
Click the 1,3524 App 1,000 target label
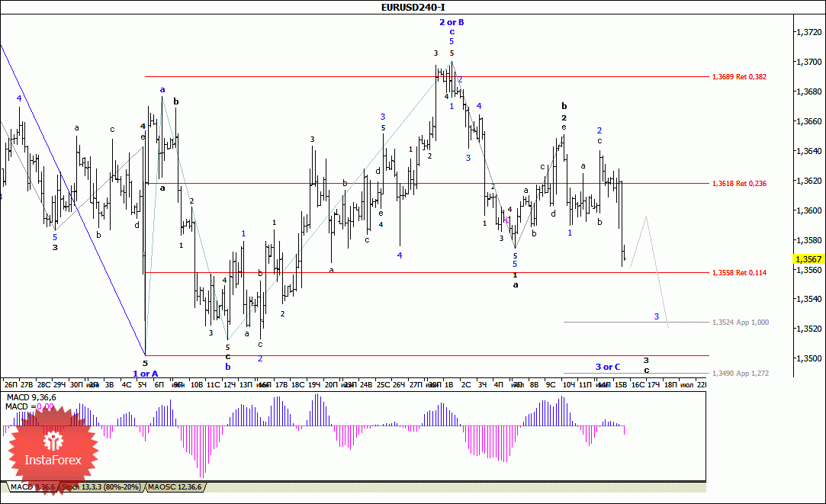click(740, 322)
